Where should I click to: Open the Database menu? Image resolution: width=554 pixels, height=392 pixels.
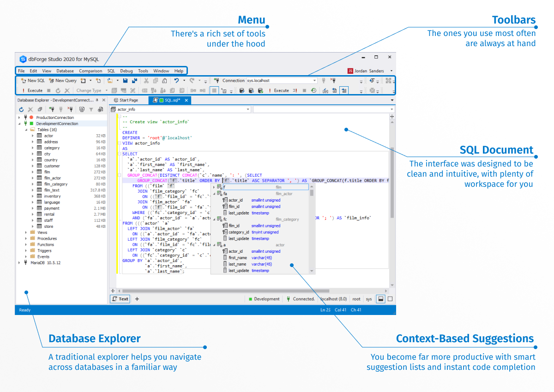tap(65, 71)
